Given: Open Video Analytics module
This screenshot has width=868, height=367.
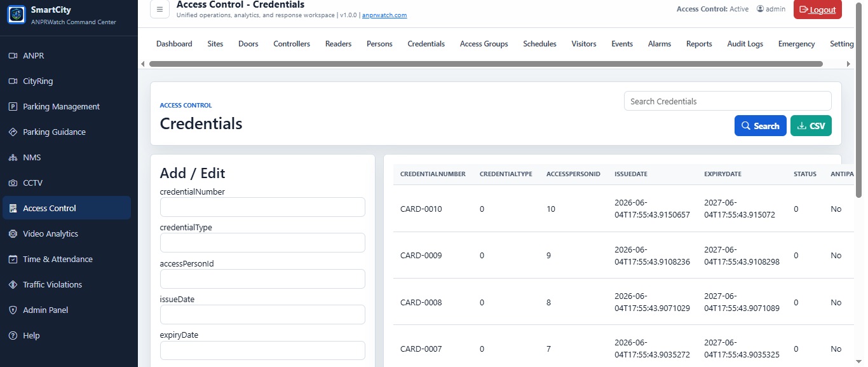Looking at the screenshot, I should click(x=67, y=233).
